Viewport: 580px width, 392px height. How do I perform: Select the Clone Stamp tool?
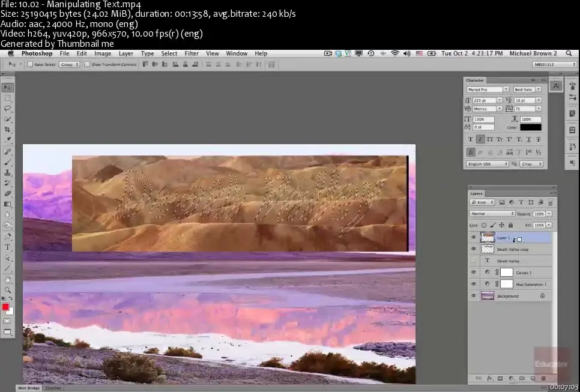(7, 173)
